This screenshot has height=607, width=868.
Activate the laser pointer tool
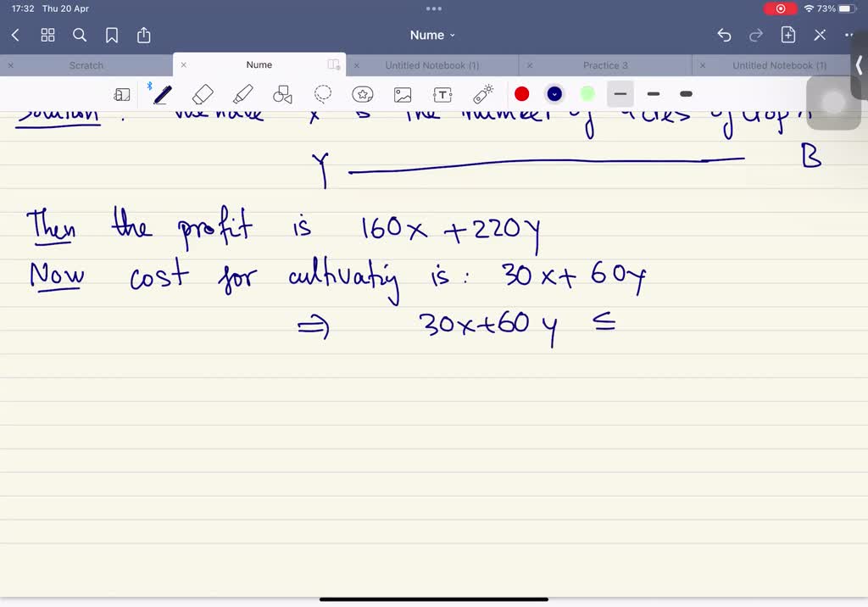(482, 93)
